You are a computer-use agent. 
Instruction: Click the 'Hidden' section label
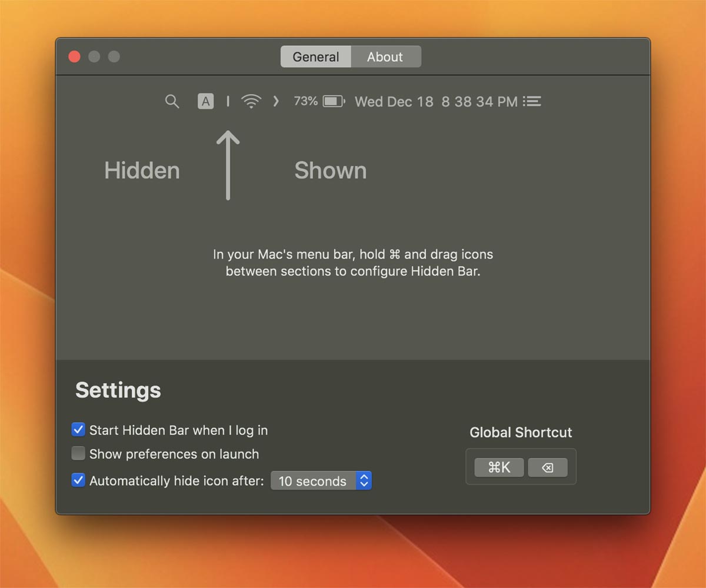(142, 171)
